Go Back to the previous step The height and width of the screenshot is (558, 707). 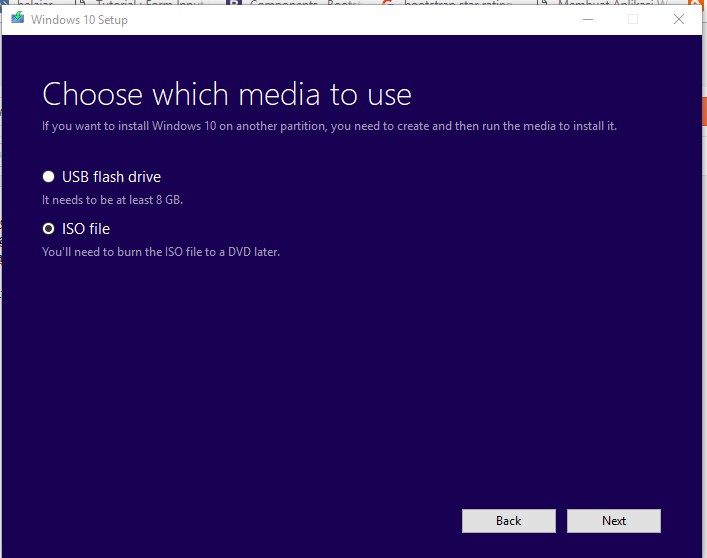509,521
